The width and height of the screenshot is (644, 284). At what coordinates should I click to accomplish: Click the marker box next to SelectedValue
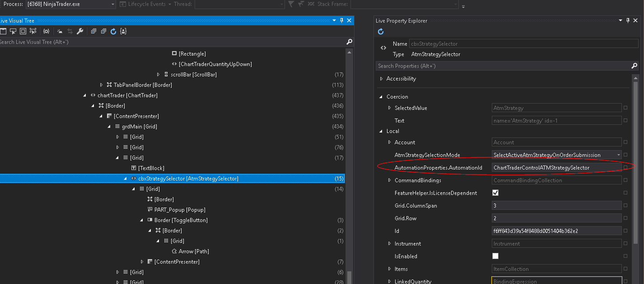[625, 108]
